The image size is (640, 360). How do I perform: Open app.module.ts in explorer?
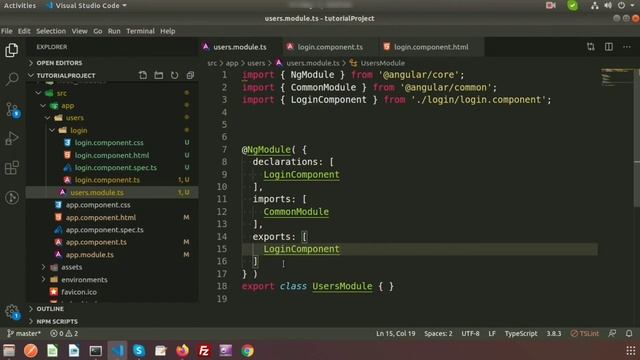pyautogui.click(x=89, y=255)
